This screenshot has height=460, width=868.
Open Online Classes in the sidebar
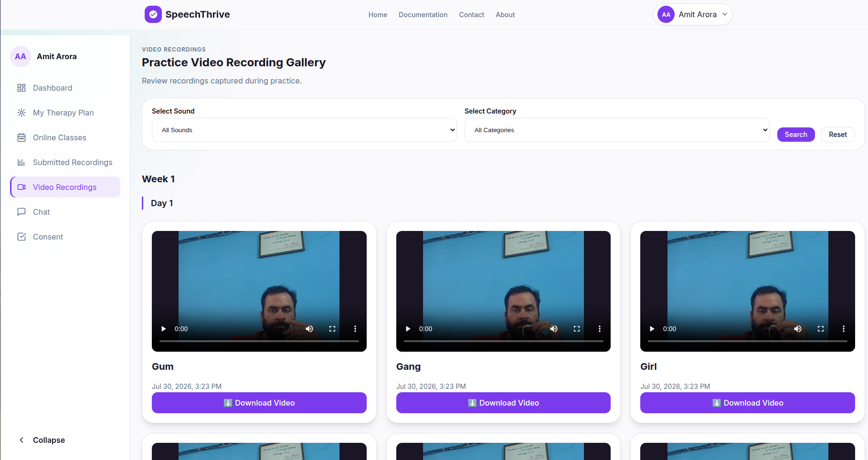[65, 137]
